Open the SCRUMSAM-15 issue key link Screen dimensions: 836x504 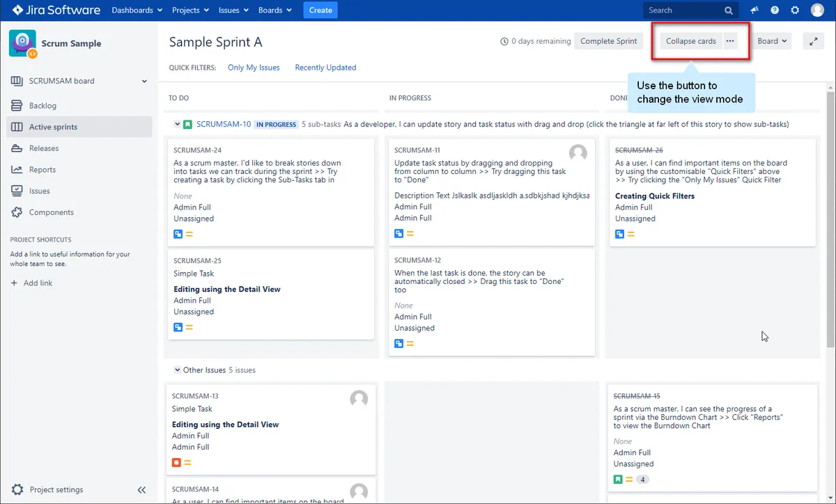(x=637, y=396)
